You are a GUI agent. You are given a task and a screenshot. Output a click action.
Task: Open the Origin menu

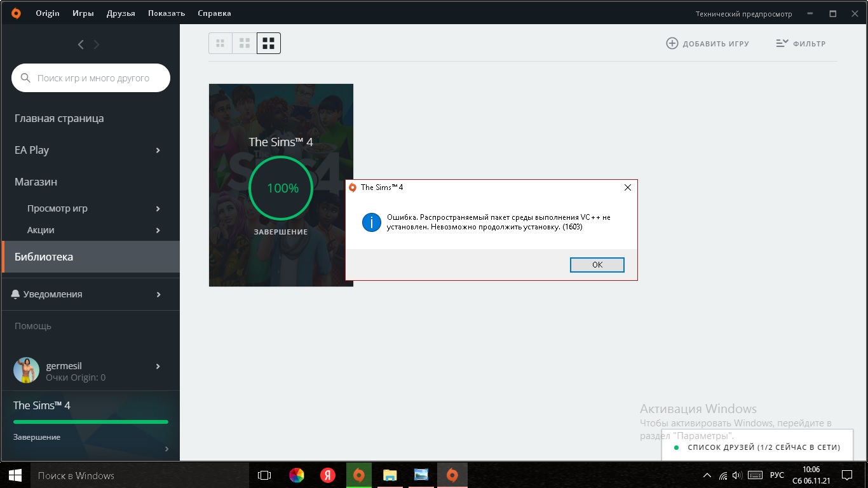click(x=48, y=13)
